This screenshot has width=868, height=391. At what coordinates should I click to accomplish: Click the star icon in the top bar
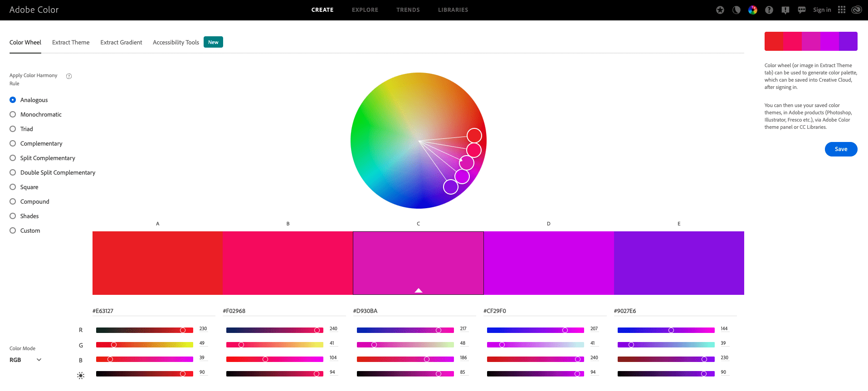720,10
